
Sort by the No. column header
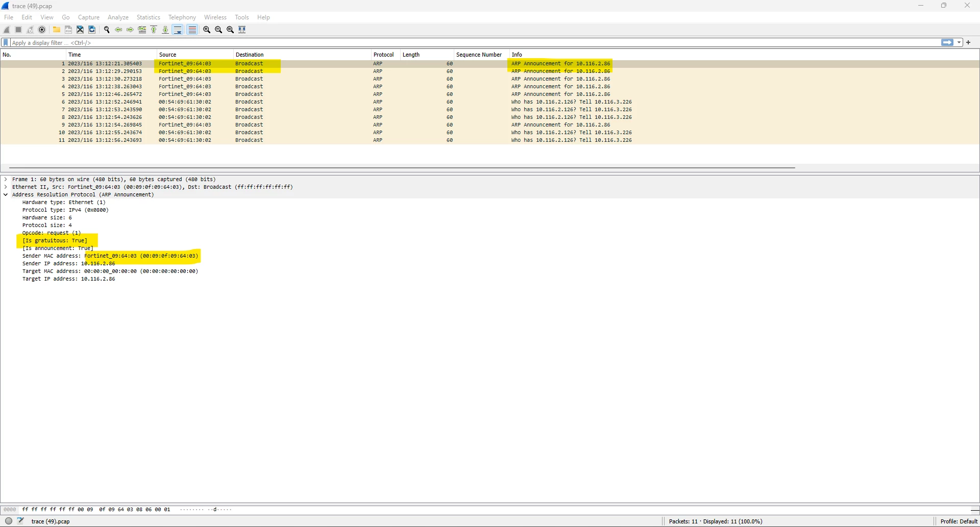(33, 55)
